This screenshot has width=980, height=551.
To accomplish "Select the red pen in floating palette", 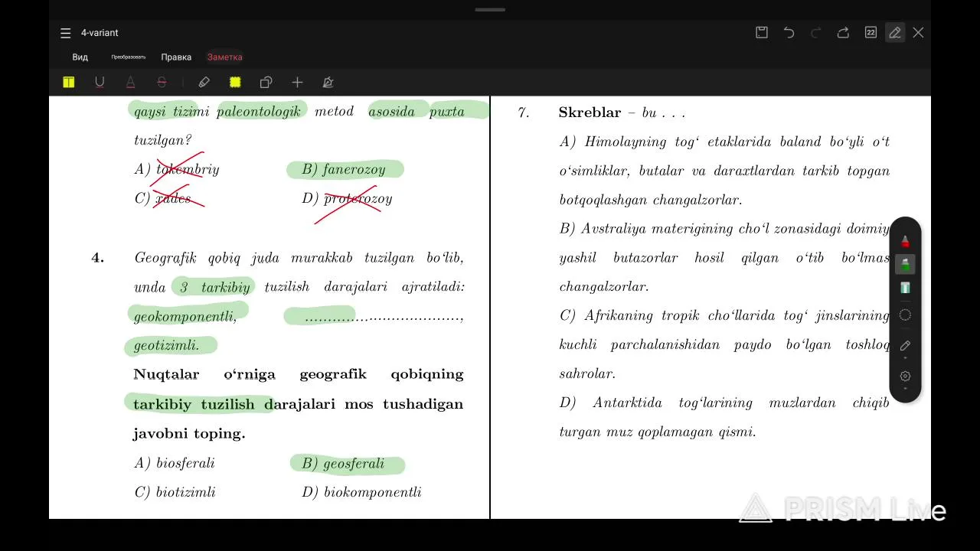I will [x=905, y=242].
